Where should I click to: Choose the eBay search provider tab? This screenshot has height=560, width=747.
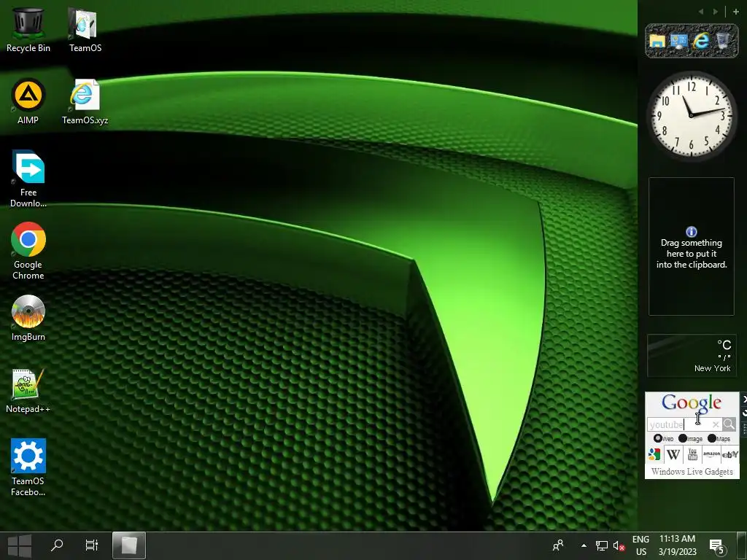tap(729, 454)
